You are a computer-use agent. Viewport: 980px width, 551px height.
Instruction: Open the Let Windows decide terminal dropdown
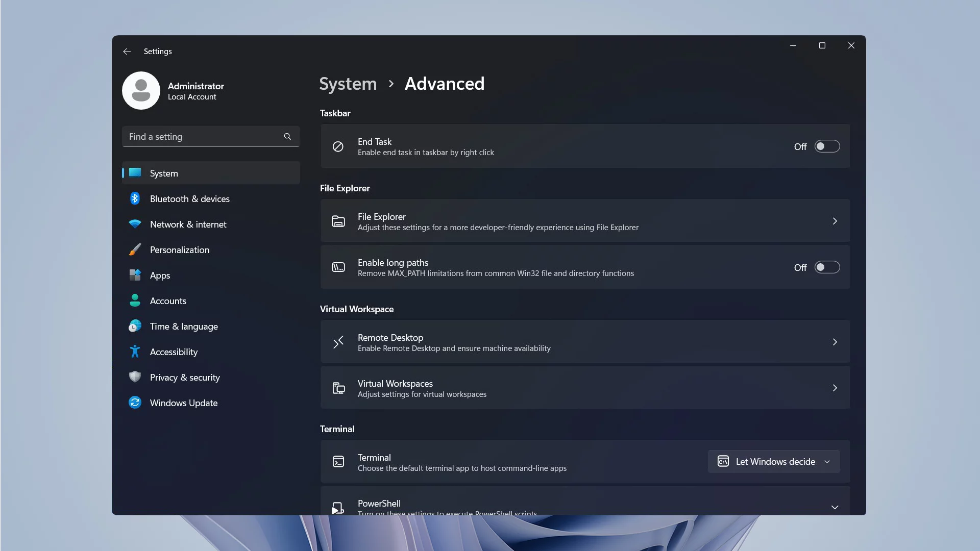[x=774, y=462]
